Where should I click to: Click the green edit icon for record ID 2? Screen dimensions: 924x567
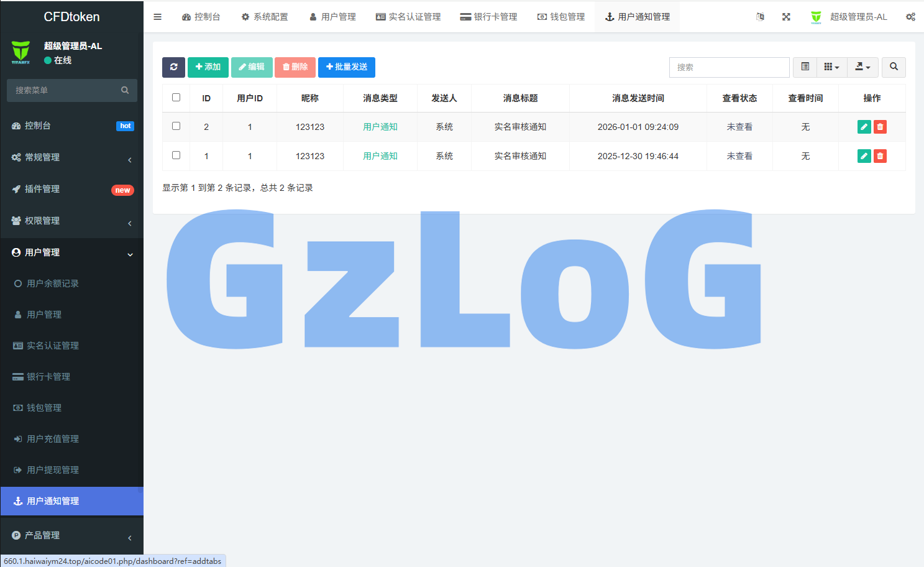click(x=864, y=127)
